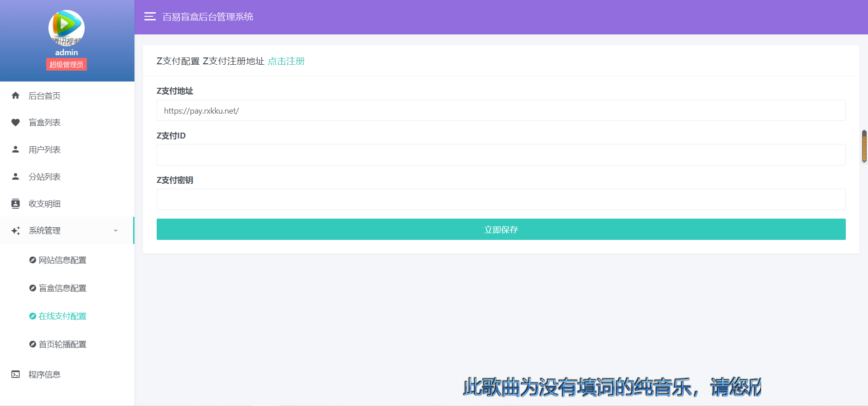The height and width of the screenshot is (406, 868).
Task: Click the heart icon beside 盲盒列表
Action: (15, 123)
